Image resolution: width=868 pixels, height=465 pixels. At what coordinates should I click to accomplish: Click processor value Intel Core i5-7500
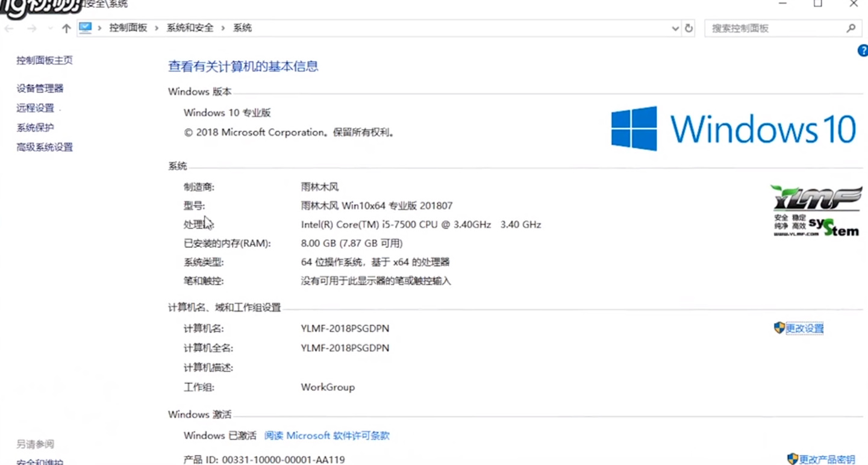[x=421, y=225]
